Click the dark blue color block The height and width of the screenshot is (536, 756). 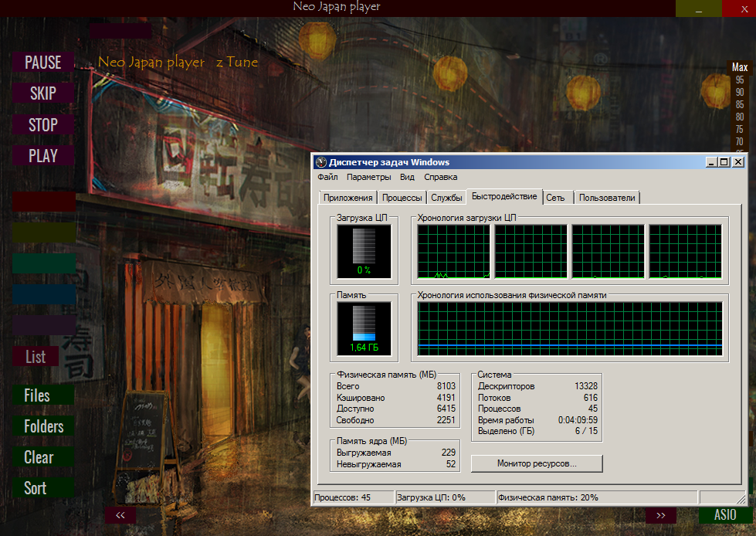coord(44,294)
